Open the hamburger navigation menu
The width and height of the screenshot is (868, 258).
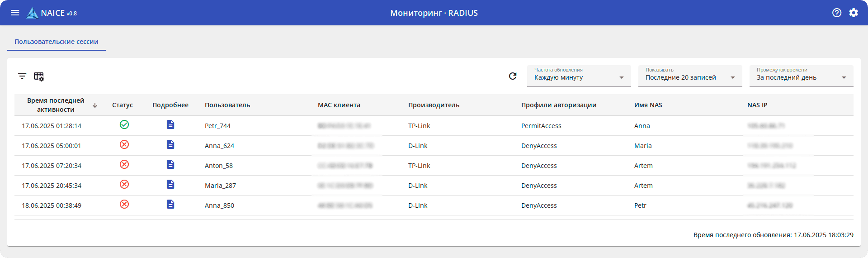point(15,13)
